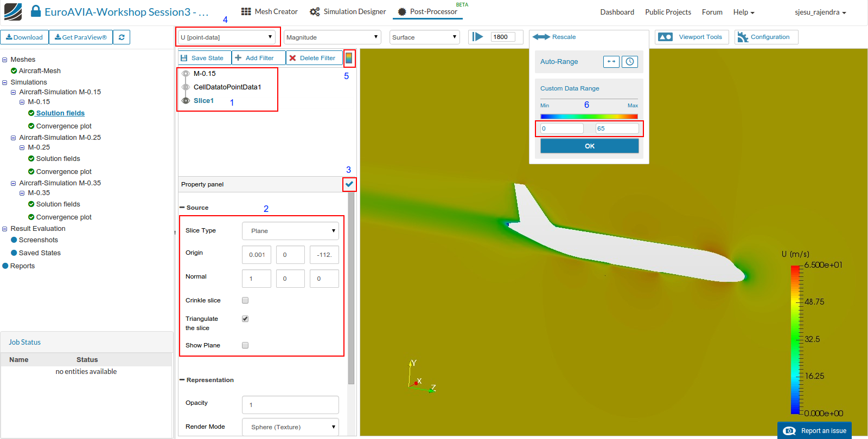Click the XYZ orientation axes widget
The height and width of the screenshot is (439, 868).
(x=422, y=375)
